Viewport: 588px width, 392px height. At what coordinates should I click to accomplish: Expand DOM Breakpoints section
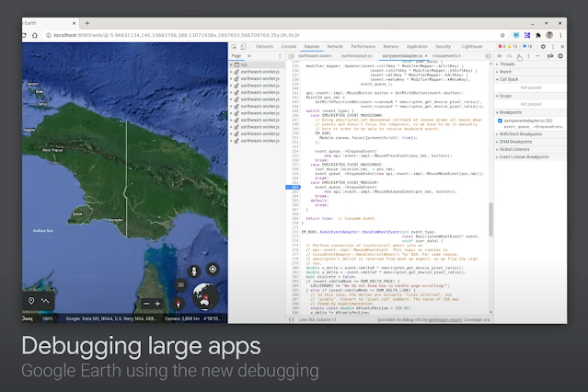[530, 142]
